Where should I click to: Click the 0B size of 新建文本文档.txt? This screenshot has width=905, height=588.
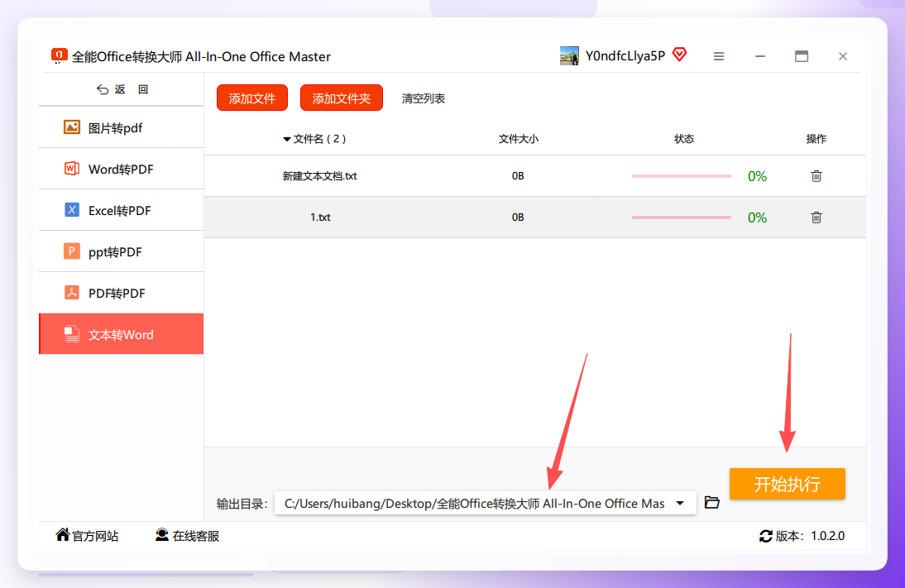518,176
